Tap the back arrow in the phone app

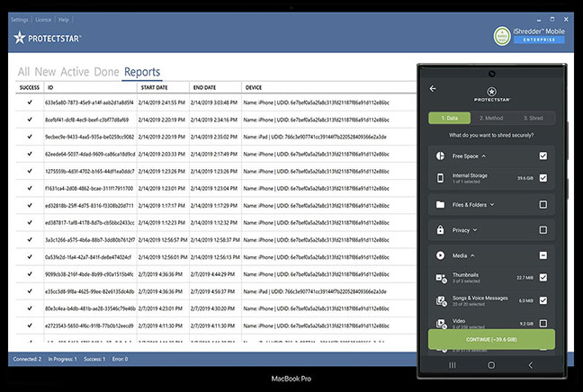[x=433, y=89]
